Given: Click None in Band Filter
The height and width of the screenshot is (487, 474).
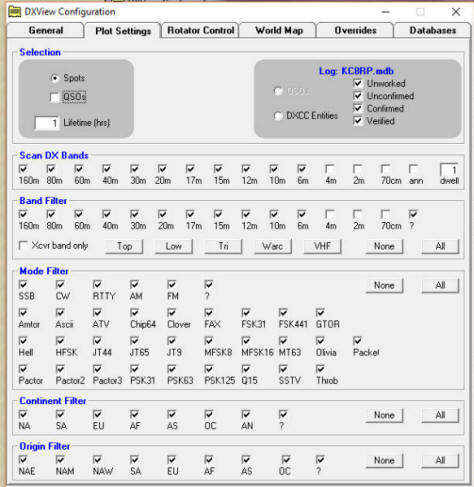Looking at the screenshot, I should pyautogui.click(x=384, y=246).
